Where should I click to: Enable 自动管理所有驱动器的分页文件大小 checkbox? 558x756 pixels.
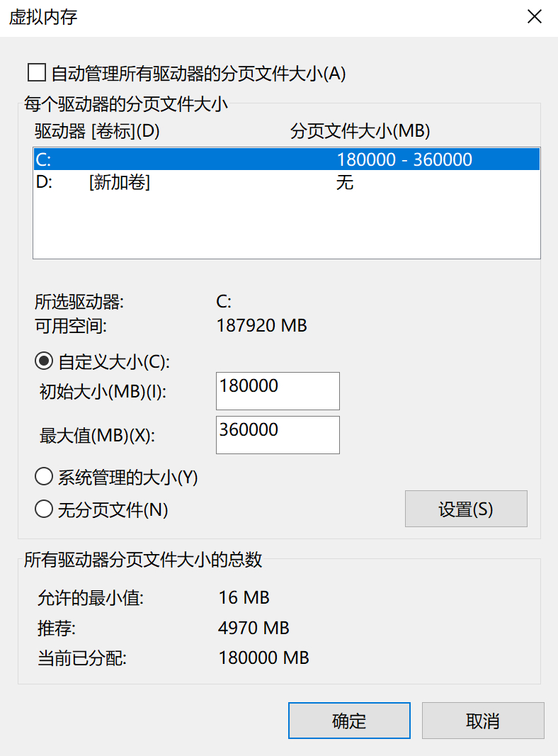click(36, 72)
